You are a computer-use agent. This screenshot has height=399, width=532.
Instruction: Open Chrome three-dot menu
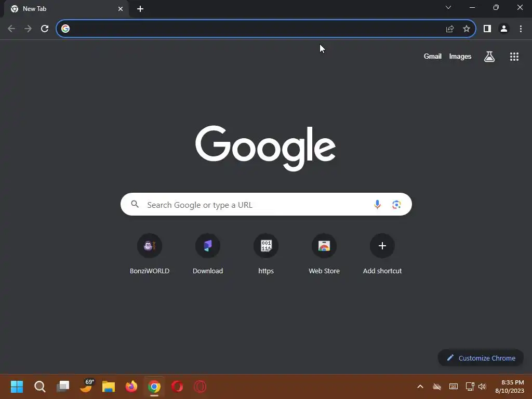tap(521, 29)
